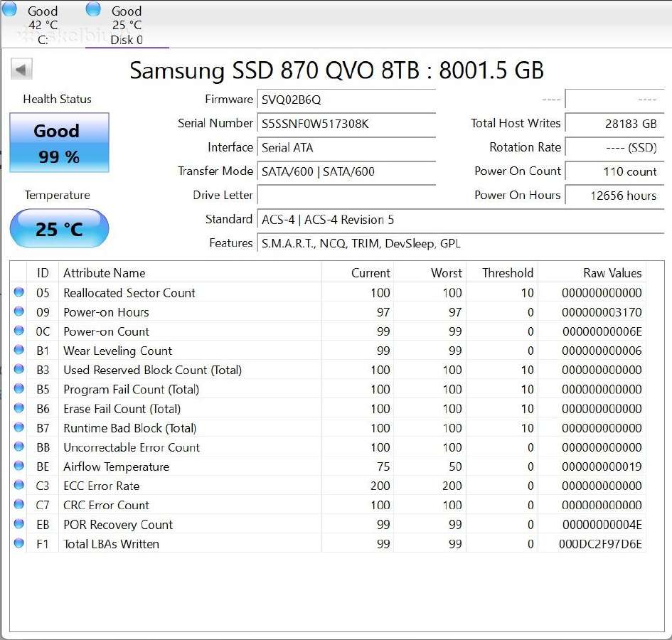Select the CRC Error Count attribute name
The image size is (672, 640).
(106, 505)
